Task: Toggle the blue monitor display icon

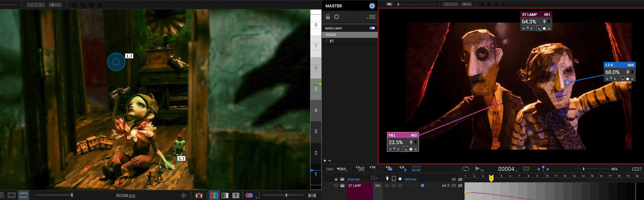Action: pyautogui.click(x=416, y=168)
